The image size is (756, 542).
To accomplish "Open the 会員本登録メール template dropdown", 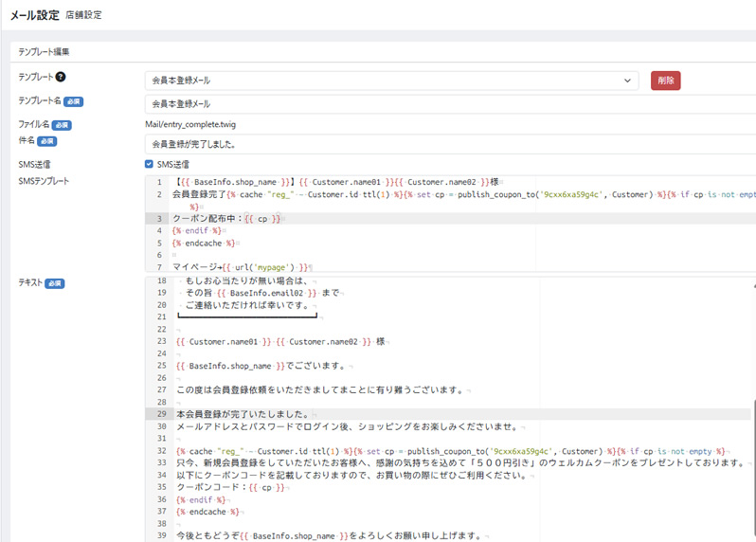I will pyautogui.click(x=391, y=81).
